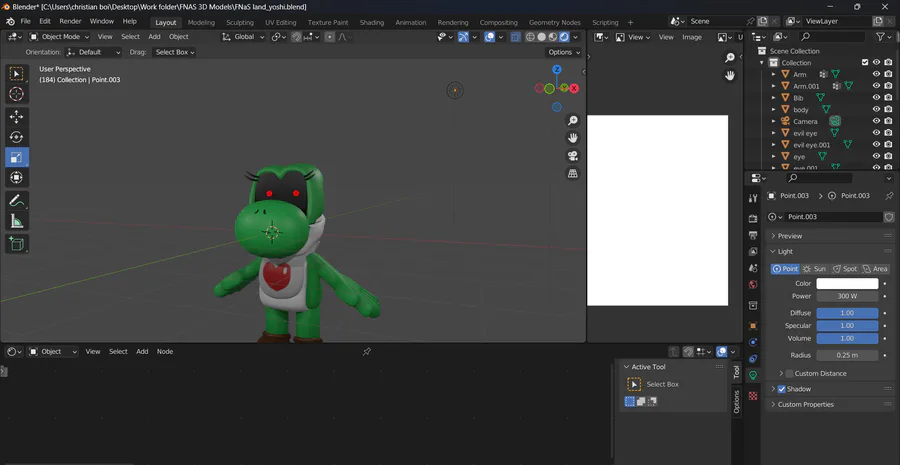Open the Orientation Default dropdown
The height and width of the screenshot is (465, 900).
(x=94, y=52)
